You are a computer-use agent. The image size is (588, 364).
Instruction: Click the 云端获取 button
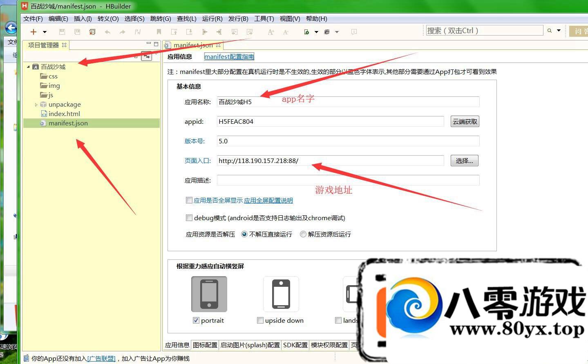click(x=465, y=121)
